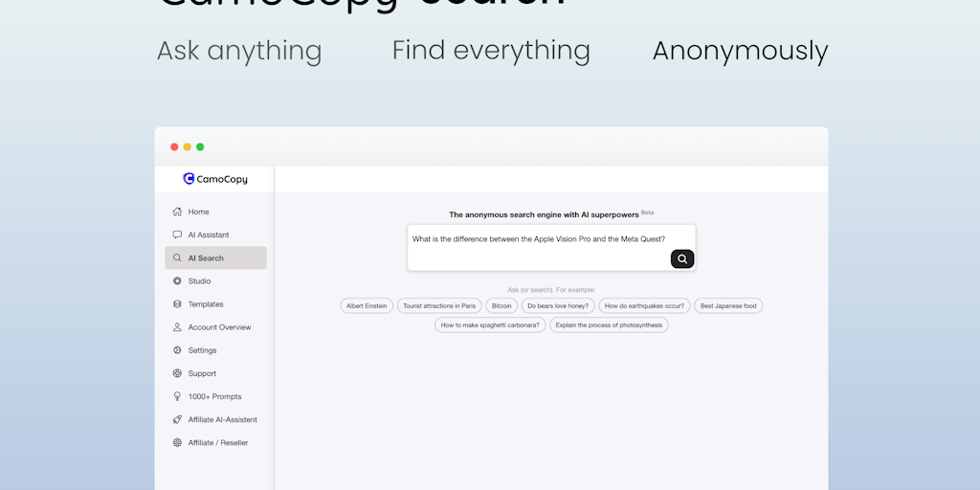
Task: Choose the Bitcoin example chip
Action: pos(501,306)
